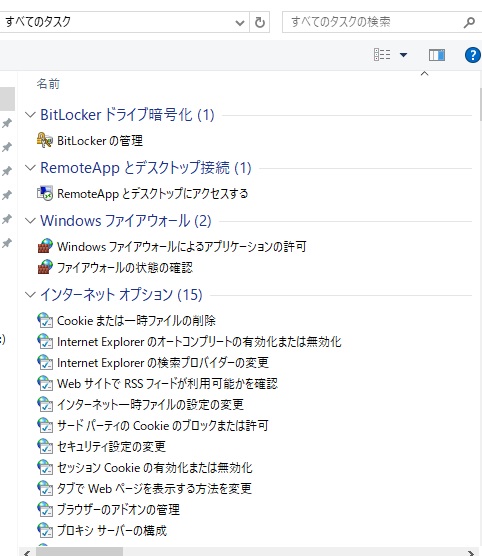Open Windows ファイアウォールによるアプリケーションの許可
Image resolution: width=482 pixels, height=556 pixels.
[x=182, y=246]
